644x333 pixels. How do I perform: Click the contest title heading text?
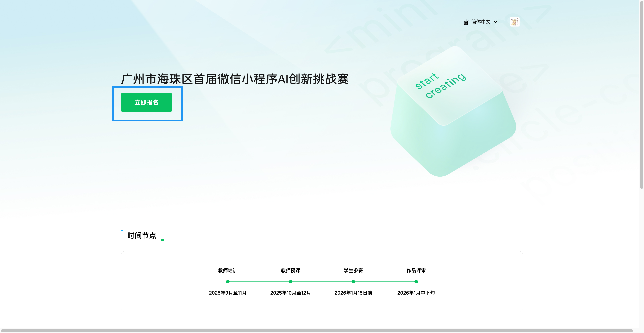pyautogui.click(x=234, y=79)
